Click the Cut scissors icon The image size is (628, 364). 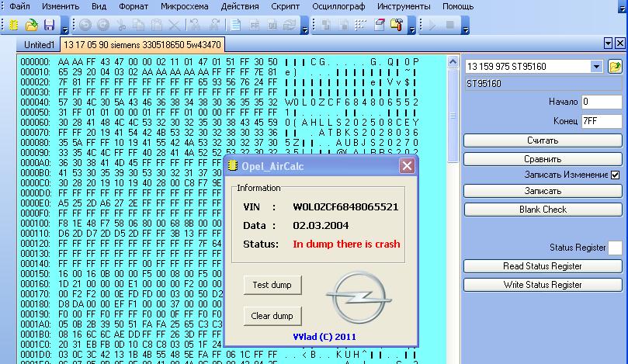pyautogui.click(x=121, y=25)
